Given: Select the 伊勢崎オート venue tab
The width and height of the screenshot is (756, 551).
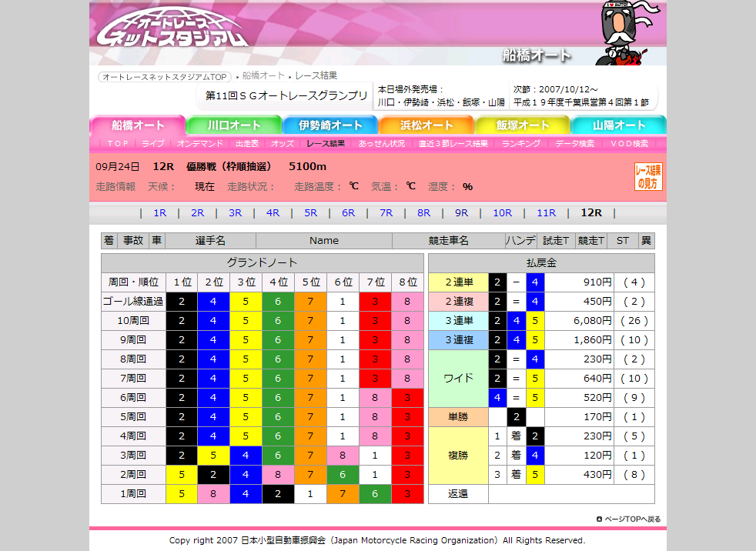Looking at the screenshot, I should click(330, 125).
